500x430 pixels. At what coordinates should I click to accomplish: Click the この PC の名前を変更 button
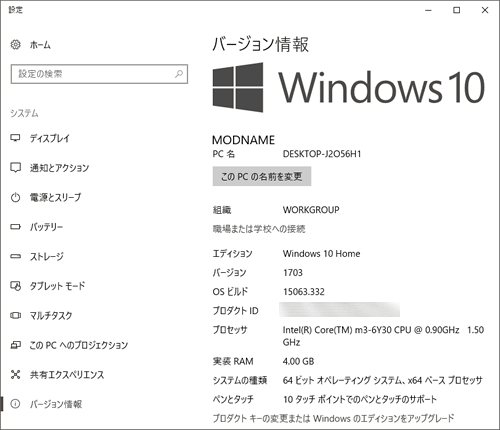click(x=262, y=176)
